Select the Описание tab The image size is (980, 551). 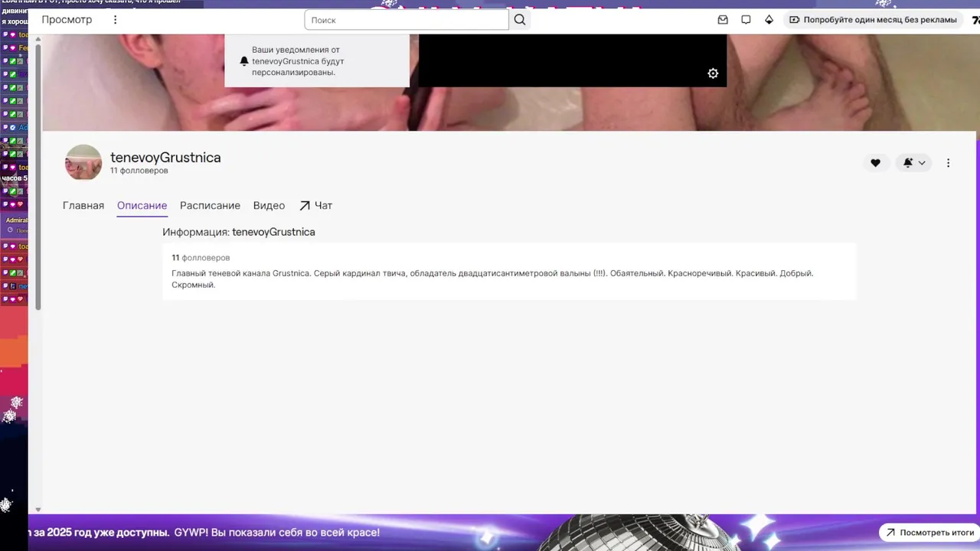[142, 205]
